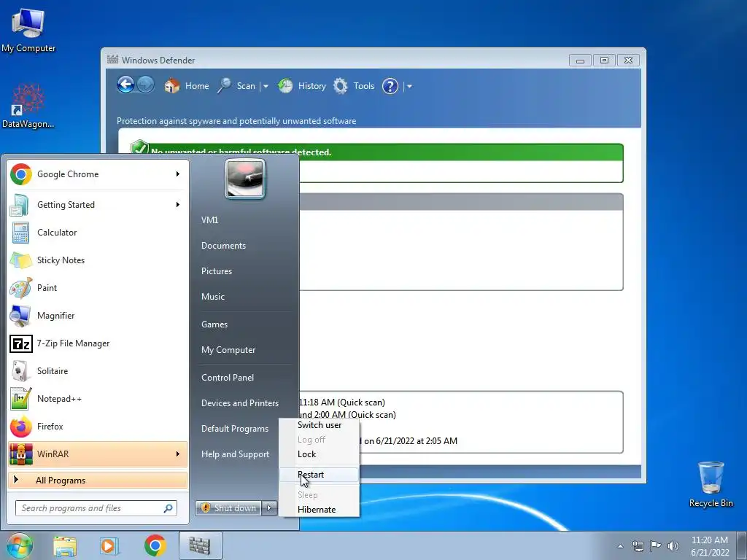The width and height of the screenshot is (747, 560).
Task: Open History in Windows Defender
Action: (302, 86)
